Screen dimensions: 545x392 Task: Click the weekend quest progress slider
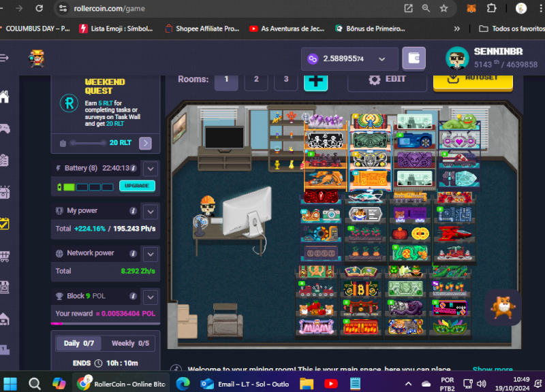(x=89, y=143)
